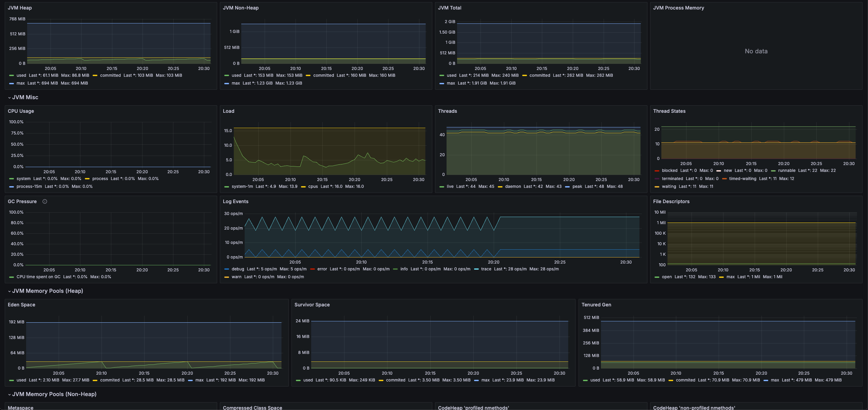Viewport: 868px width, 410px height.
Task: Collapse the JVM Memory Pools (Heap) row
Action: pos(48,291)
